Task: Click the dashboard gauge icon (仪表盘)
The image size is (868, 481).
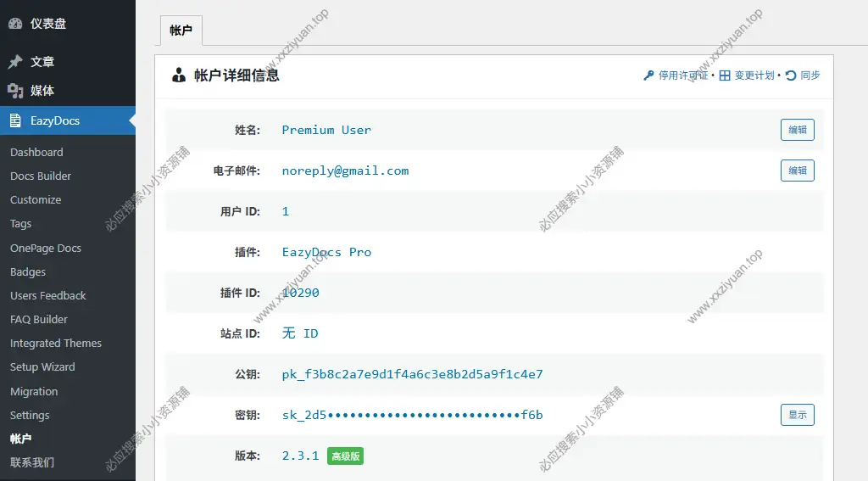Action: pyautogui.click(x=15, y=23)
